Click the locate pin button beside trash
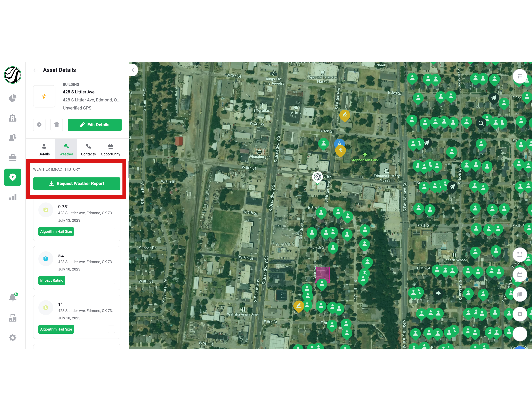 (39, 125)
